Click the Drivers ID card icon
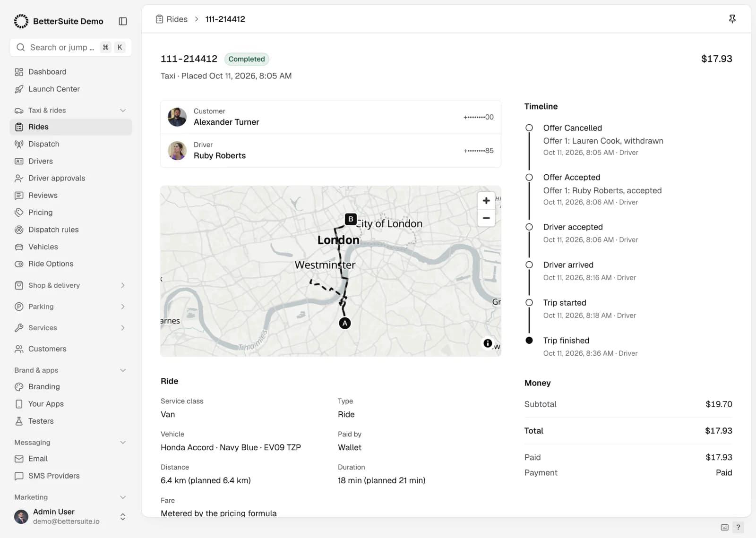756x538 pixels. (19, 161)
